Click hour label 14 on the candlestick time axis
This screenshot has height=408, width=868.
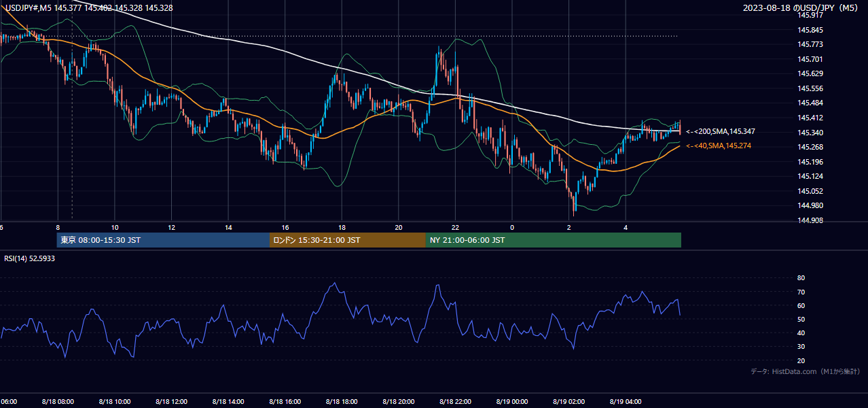228,227
